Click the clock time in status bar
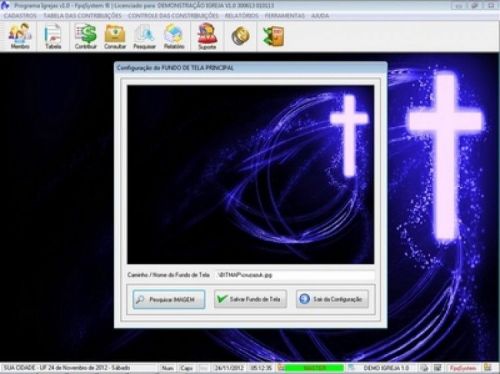 (261, 368)
